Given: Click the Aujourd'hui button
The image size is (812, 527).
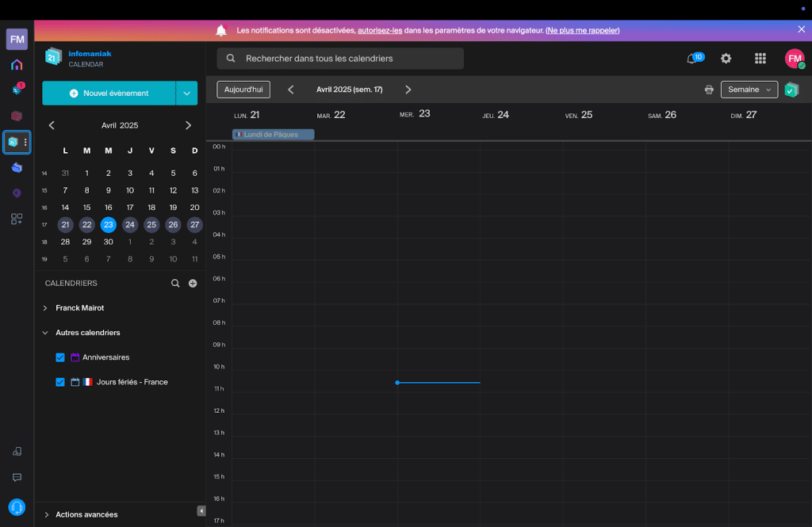Looking at the screenshot, I should pyautogui.click(x=243, y=90).
